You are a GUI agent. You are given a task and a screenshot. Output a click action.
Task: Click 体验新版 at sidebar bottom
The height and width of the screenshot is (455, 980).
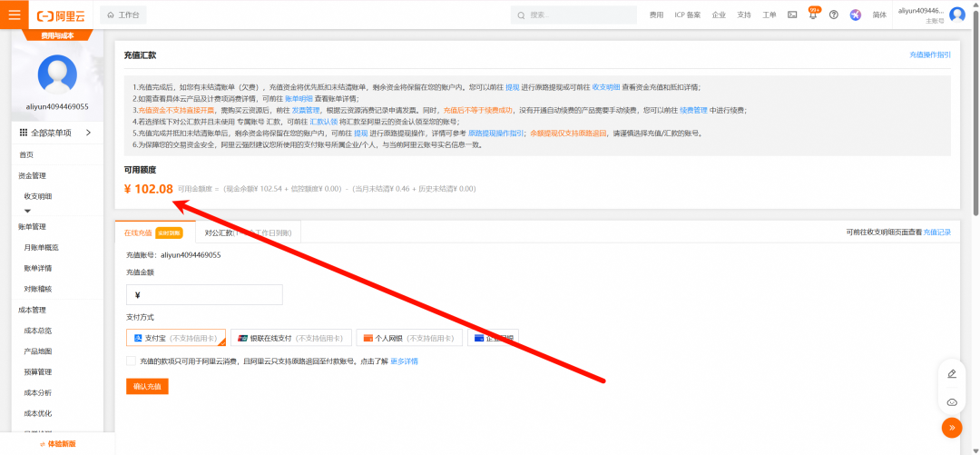click(x=57, y=444)
